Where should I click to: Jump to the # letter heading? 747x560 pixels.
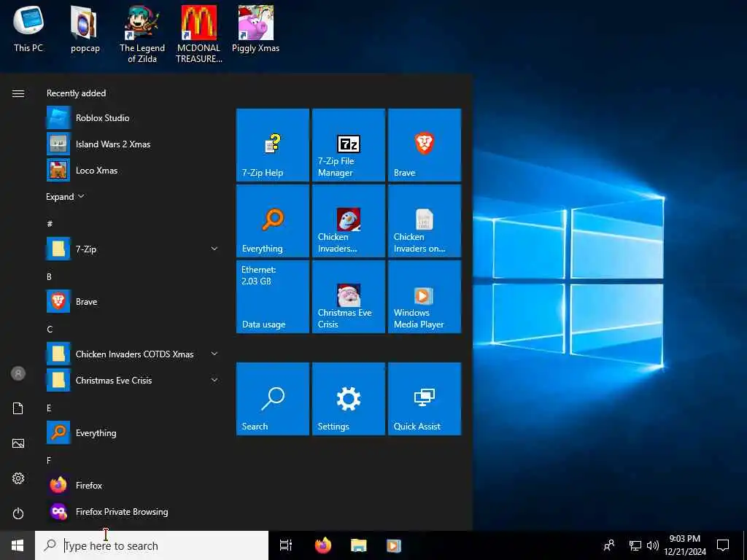50,223
